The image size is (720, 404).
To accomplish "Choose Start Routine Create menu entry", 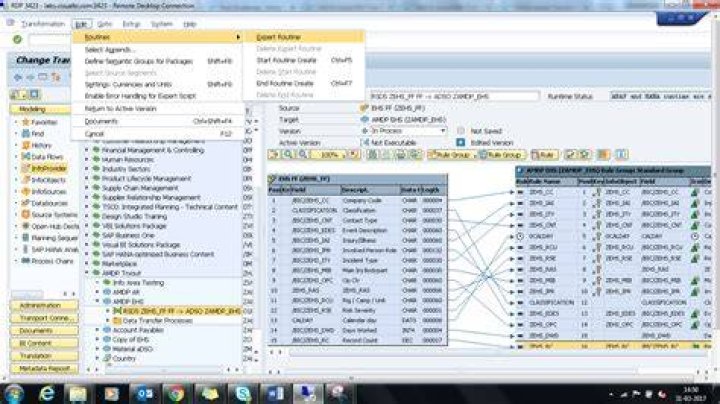I will (304, 60).
